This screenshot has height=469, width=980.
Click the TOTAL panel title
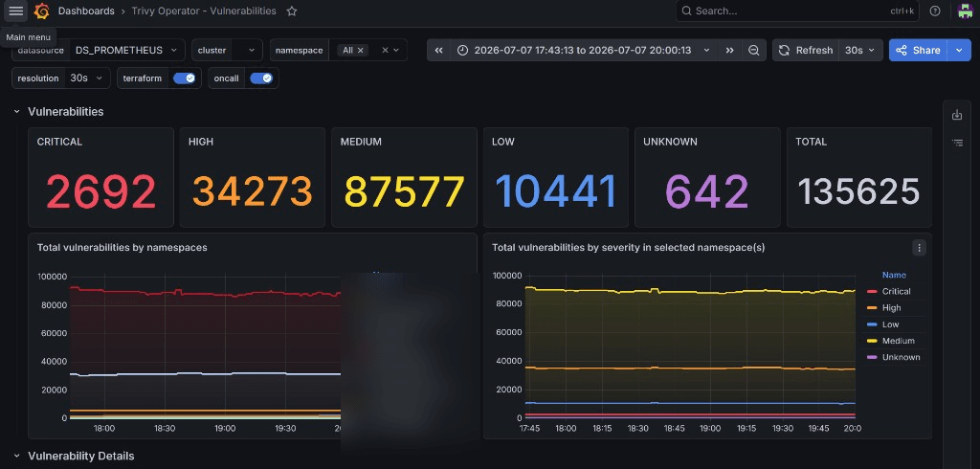(x=811, y=142)
